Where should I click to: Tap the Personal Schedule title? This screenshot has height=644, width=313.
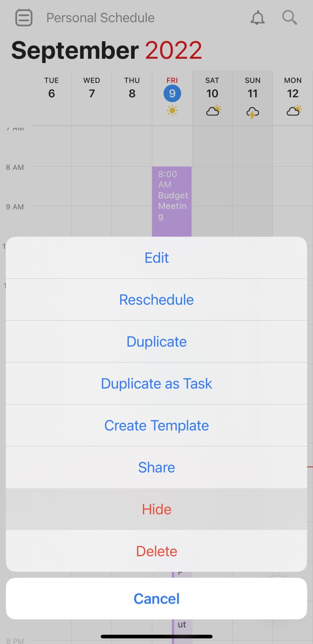pos(100,18)
